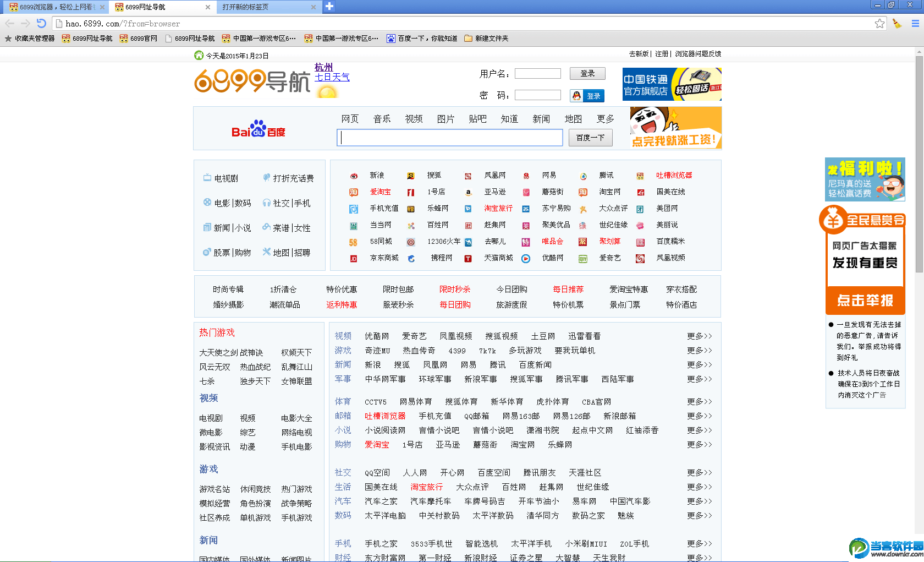Click the 百度一下 search button
Viewport: 924px width, 562px height.
[590, 138]
